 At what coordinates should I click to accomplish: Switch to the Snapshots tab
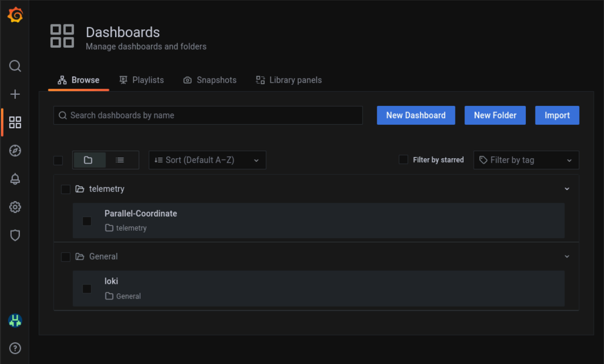click(210, 80)
